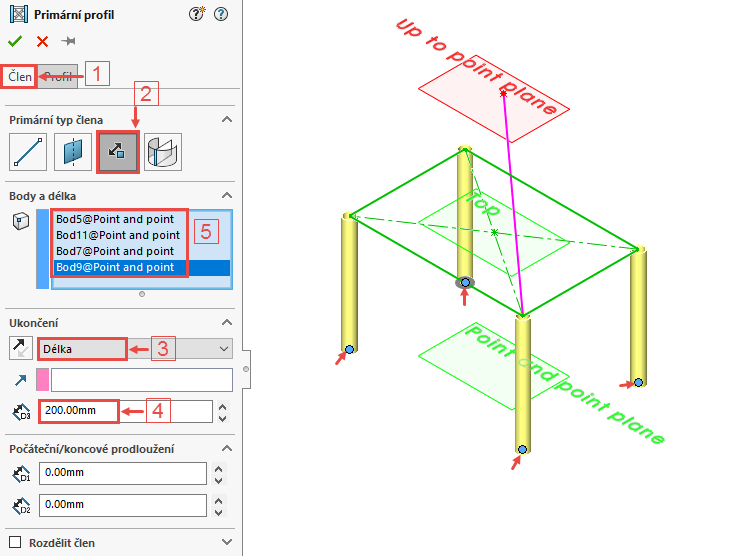750x556 pixels.
Task: Cancel with the red X icon
Action: (42, 42)
